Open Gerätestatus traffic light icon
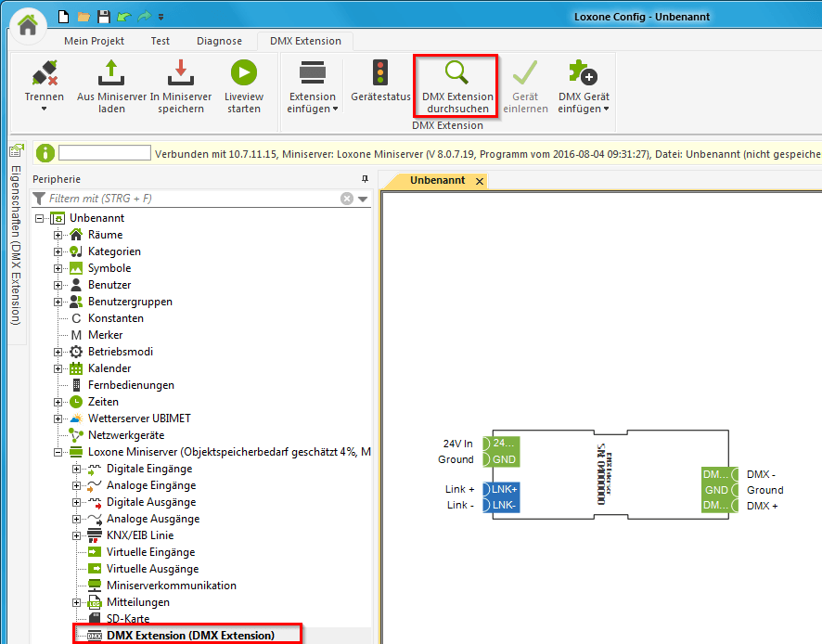 380,73
